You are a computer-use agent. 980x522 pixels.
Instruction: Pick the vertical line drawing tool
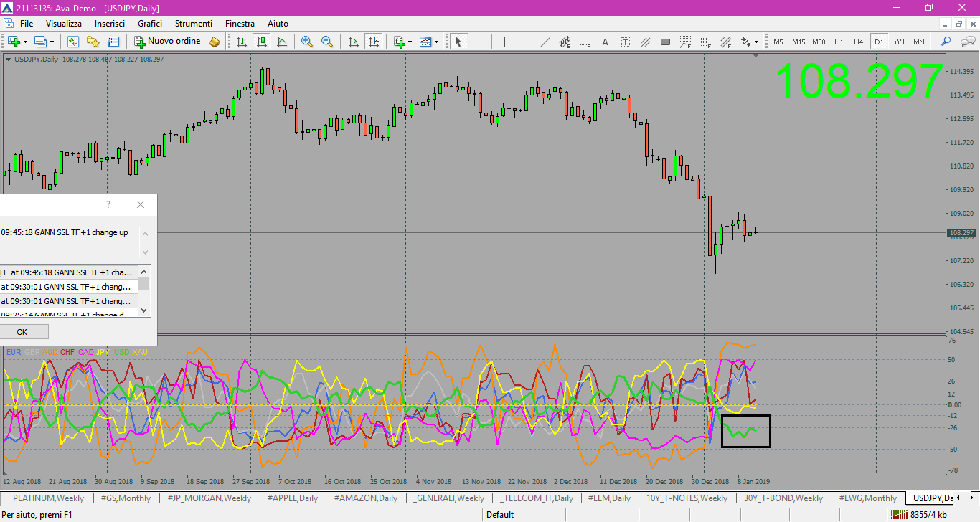505,42
